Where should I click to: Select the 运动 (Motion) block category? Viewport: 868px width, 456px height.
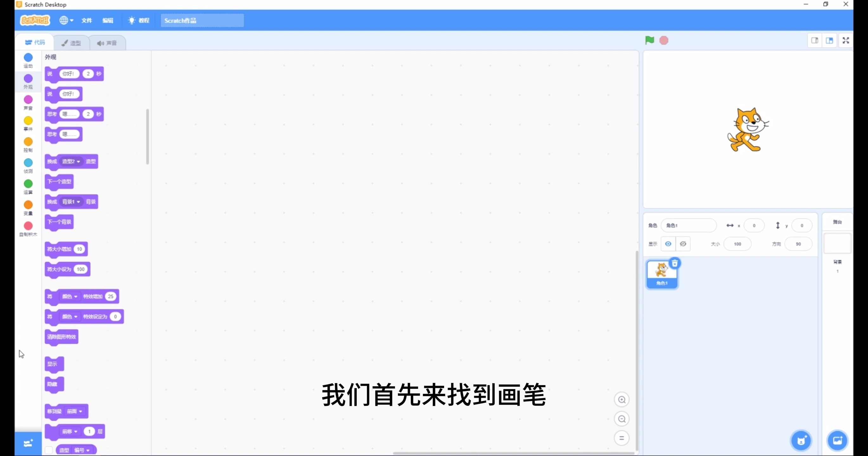pos(28,60)
